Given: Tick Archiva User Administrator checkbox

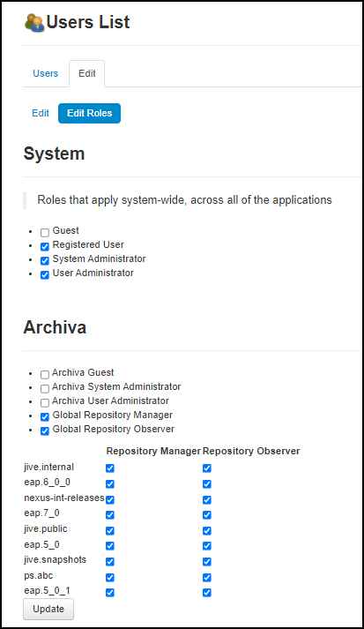Looking at the screenshot, I should tap(45, 402).
